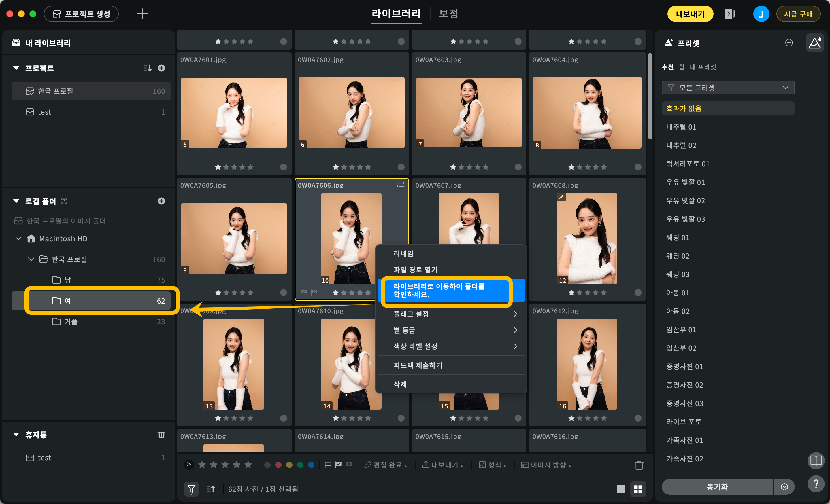Select test item inside 휴지통
Viewport: 830px width, 504px height.
[91, 457]
